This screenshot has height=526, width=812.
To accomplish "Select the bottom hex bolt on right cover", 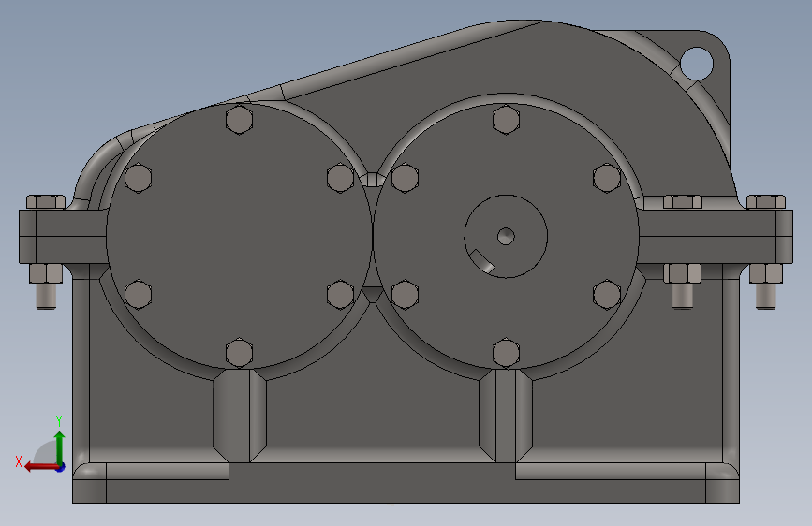I will pos(506,353).
